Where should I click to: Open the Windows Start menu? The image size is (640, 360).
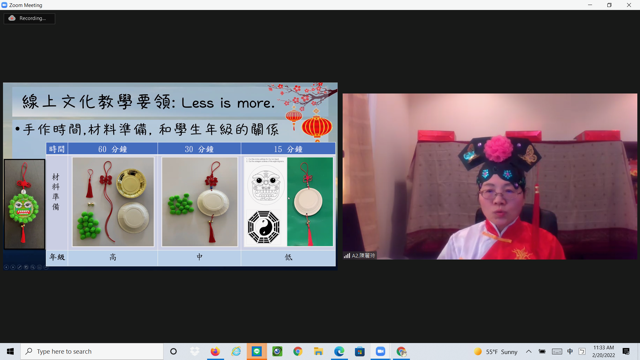pyautogui.click(x=10, y=351)
